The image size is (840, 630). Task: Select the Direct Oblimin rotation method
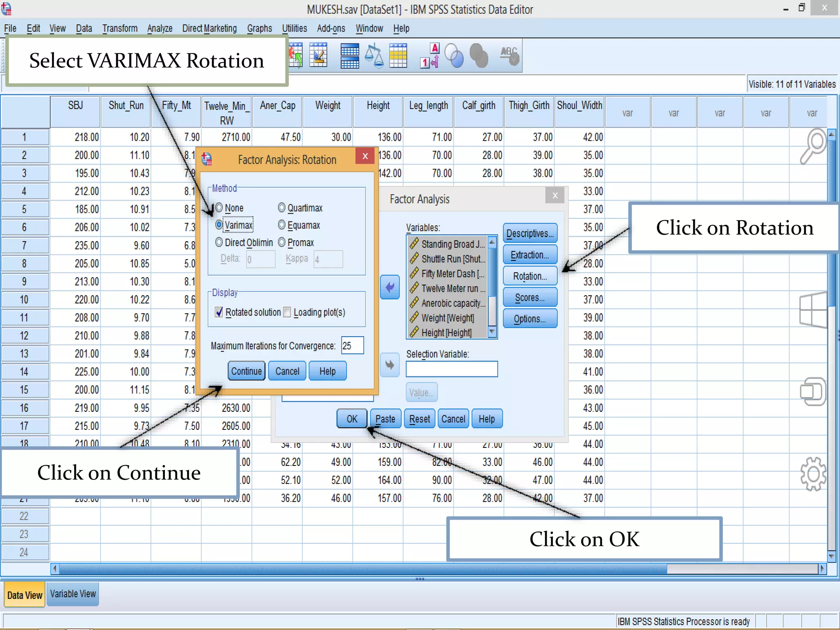point(219,242)
